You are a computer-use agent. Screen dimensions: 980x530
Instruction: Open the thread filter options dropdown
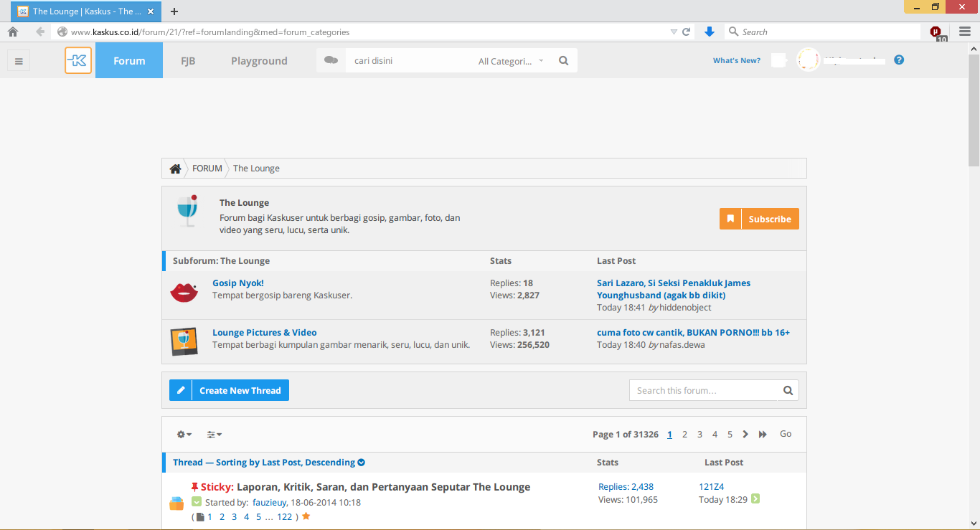(x=214, y=435)
